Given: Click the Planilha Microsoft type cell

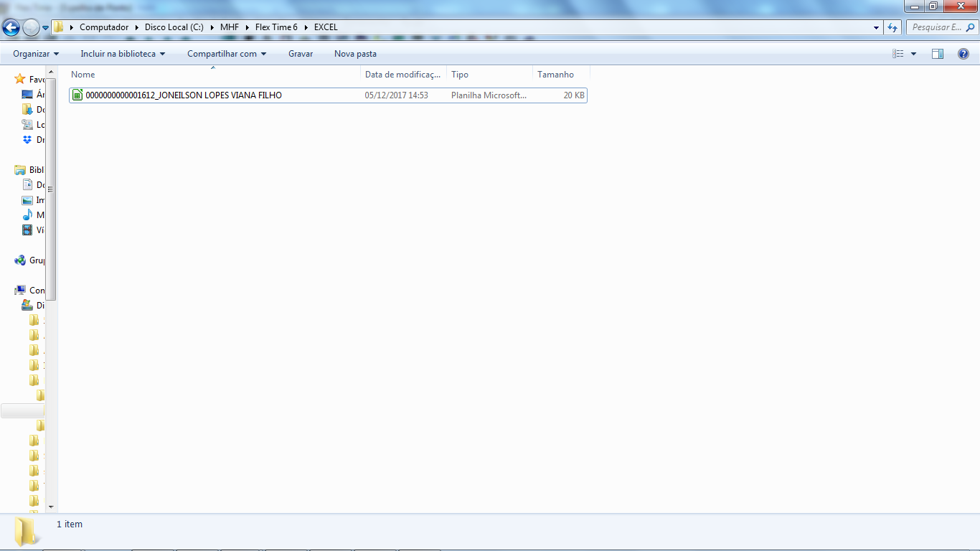Looking at the screenshot, I should click(x=489, y=95).
